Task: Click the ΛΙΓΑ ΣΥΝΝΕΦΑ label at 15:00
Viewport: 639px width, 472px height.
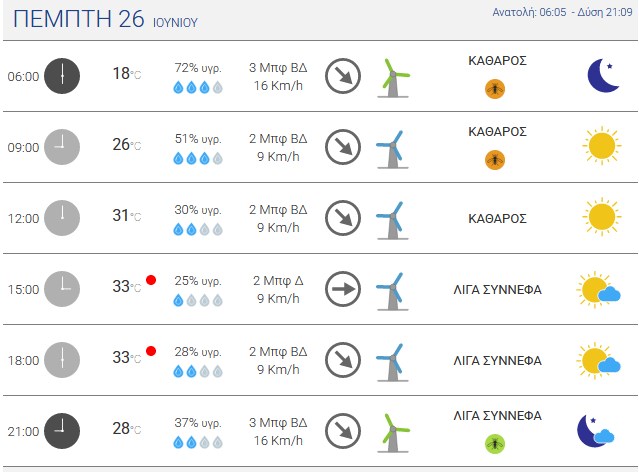Action: point(497,290)
